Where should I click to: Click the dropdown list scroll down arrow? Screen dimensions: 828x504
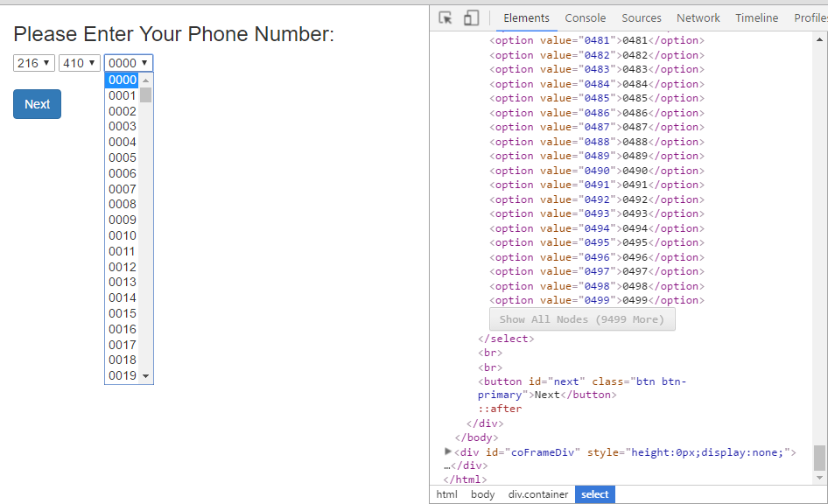[146, 376]
